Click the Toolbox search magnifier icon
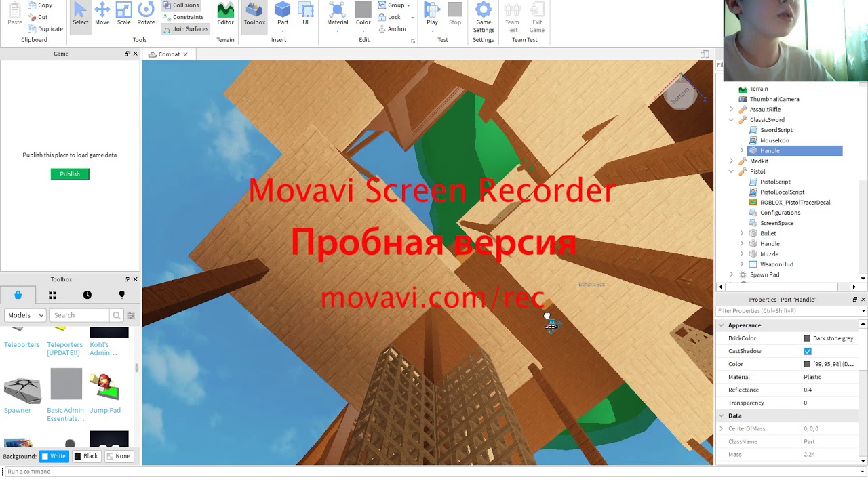868x488 pixels. pos(117,315)
